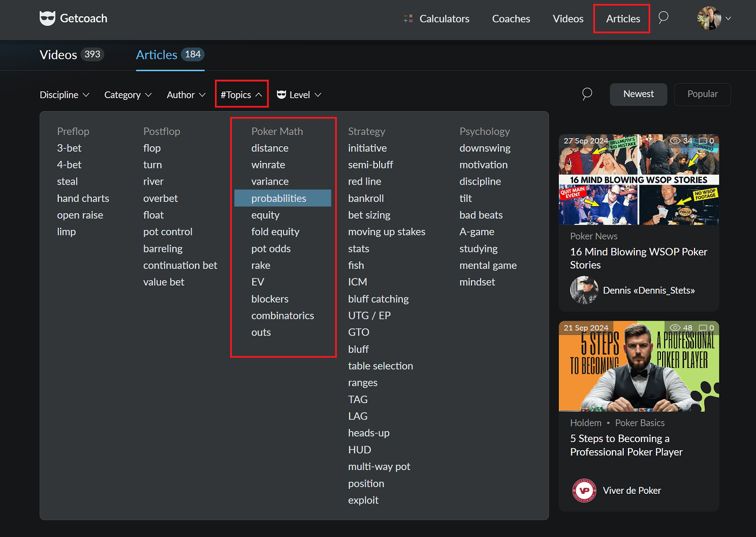Open the Category filter dropdown
The image size is (756, 537).
pos(128,95)
